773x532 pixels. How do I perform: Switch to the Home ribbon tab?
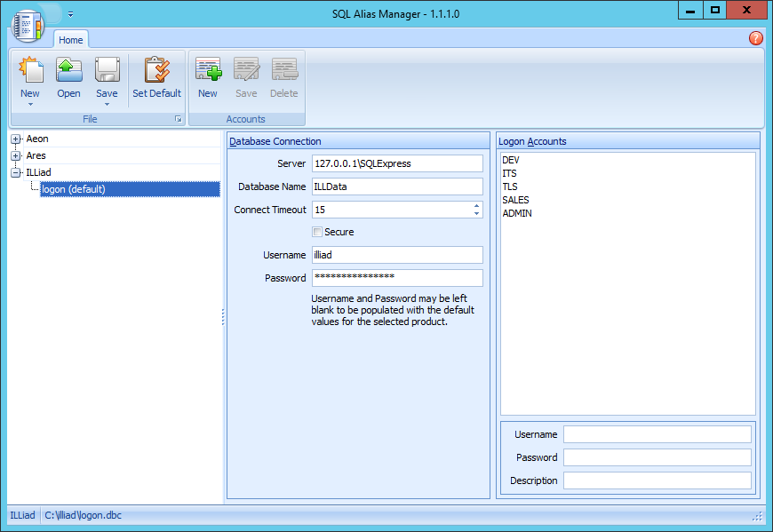(71, 40)
